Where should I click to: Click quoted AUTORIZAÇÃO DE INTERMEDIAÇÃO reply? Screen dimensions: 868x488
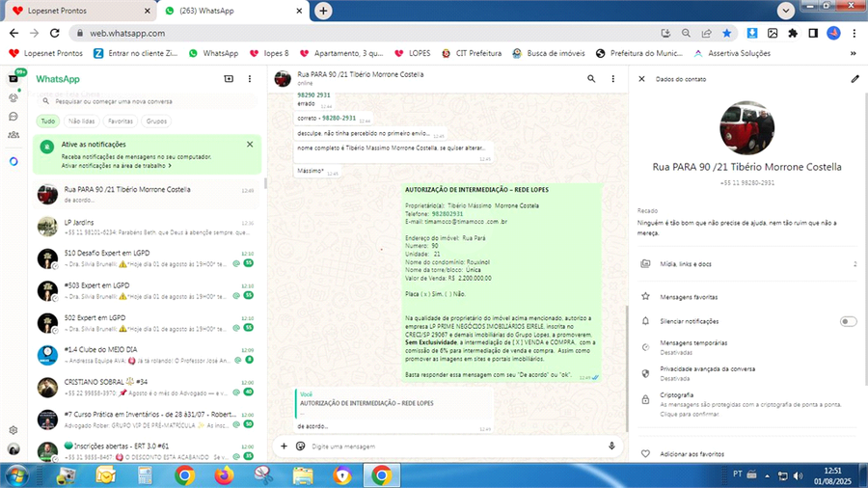point(393,403)
